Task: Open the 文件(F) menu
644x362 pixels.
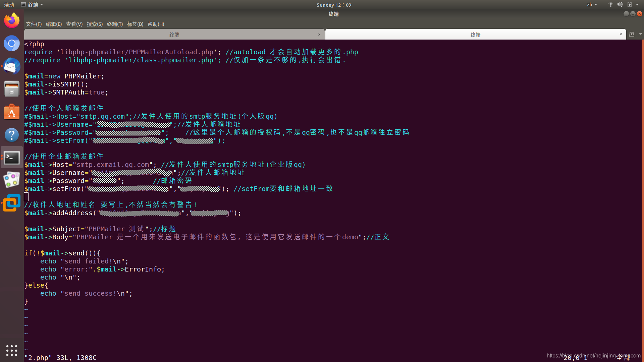Action: tap(34, 24)
